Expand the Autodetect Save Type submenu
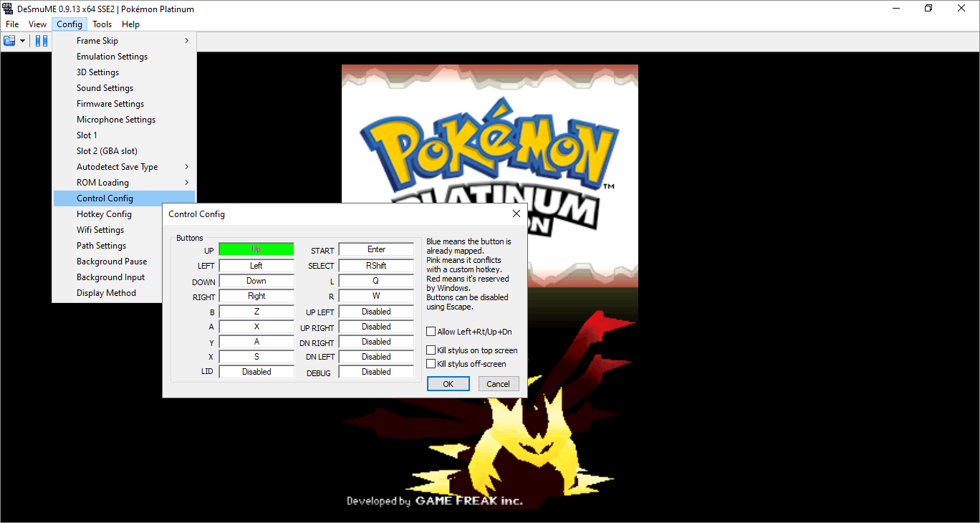This screenshot has height=523, width=980. pyautogui.click(x=124, y=167)
